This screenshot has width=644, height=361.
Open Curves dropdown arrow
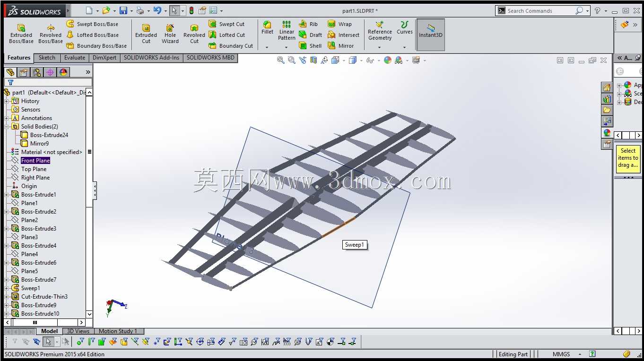pyautogui.click(x=404, y=47)
